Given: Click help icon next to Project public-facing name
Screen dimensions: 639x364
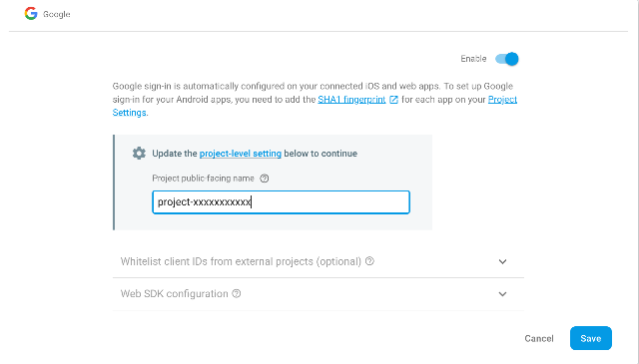Looking at the screenshot, I should [x=265, y=179].
